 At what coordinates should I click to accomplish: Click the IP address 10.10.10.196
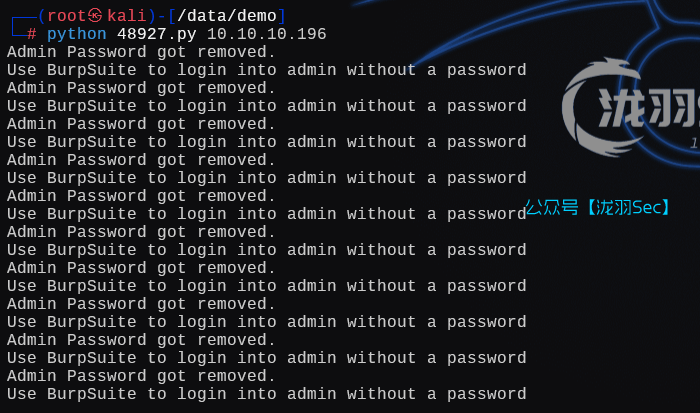pos(266,34)
